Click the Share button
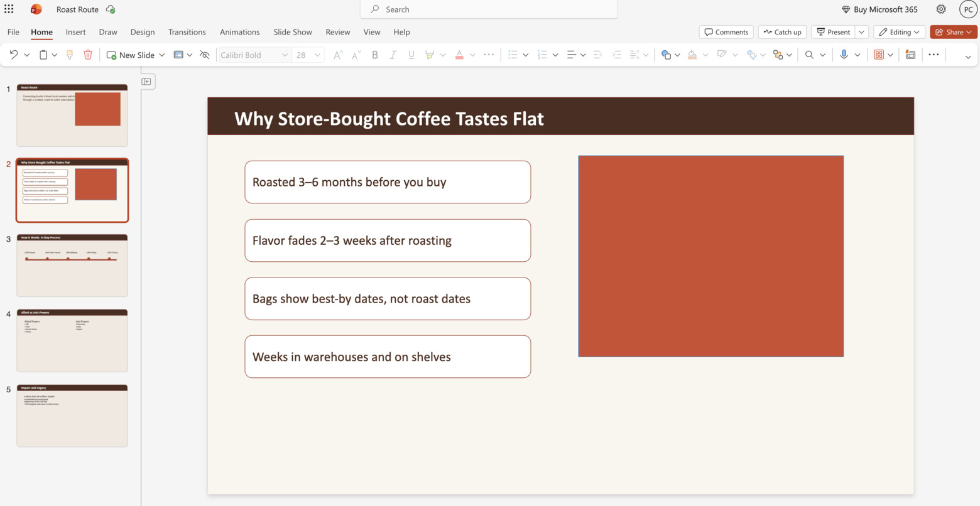 pyautogui.click(x=954, y=32)
